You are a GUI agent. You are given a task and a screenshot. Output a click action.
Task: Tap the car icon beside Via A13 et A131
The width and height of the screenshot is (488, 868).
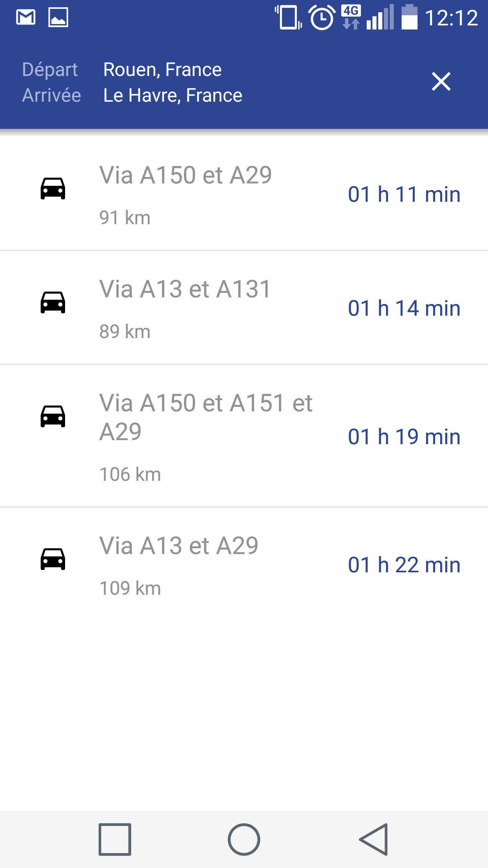pos(53,302)
